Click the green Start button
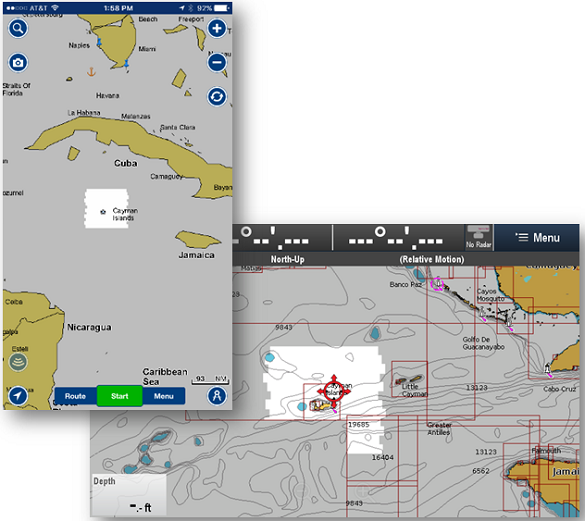The width and height of the screenshot is (585, 521). (119, 396)
